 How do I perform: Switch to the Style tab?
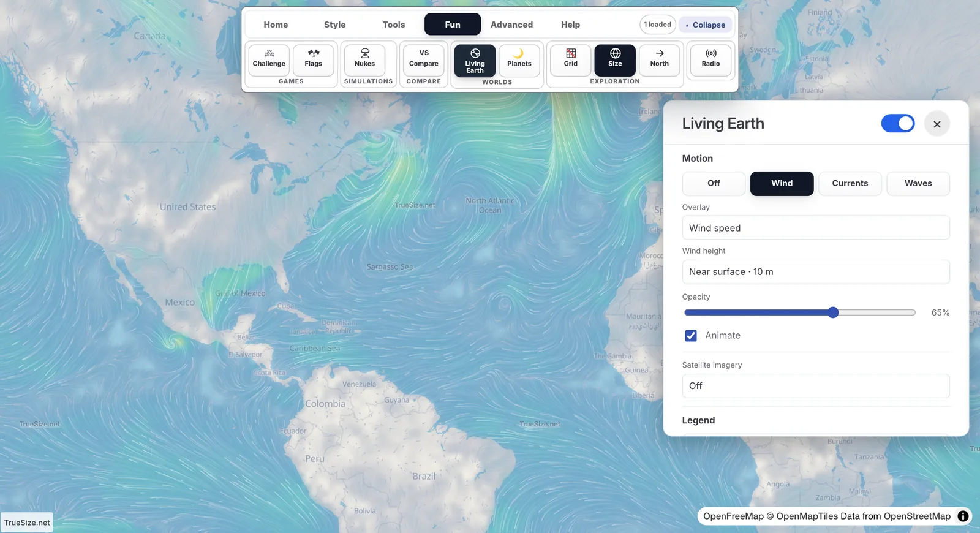334,25
